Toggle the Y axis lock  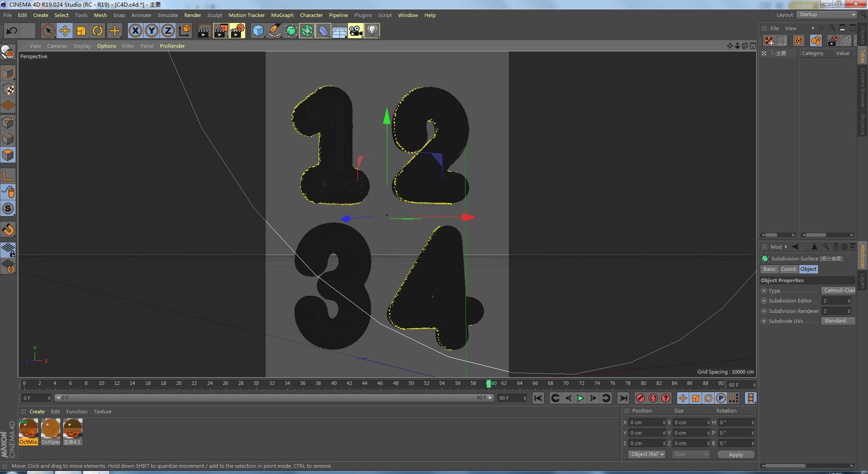tap(151, 31)
